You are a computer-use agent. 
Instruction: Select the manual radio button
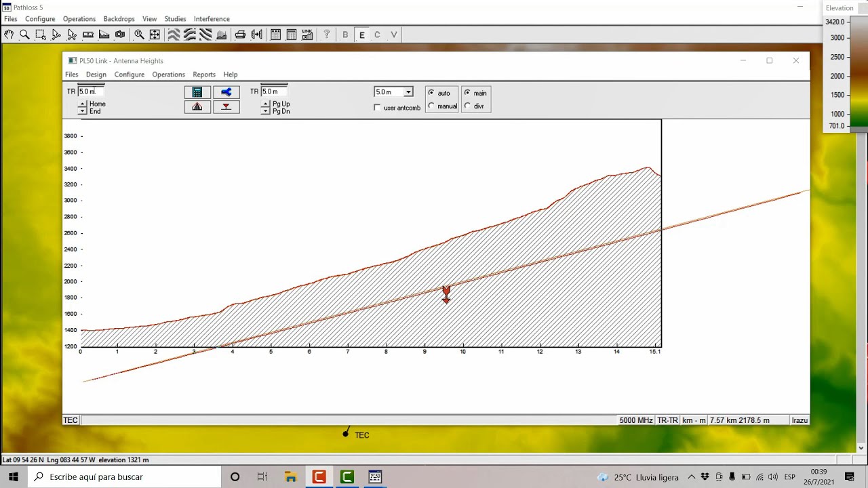(x=431, y=106)
